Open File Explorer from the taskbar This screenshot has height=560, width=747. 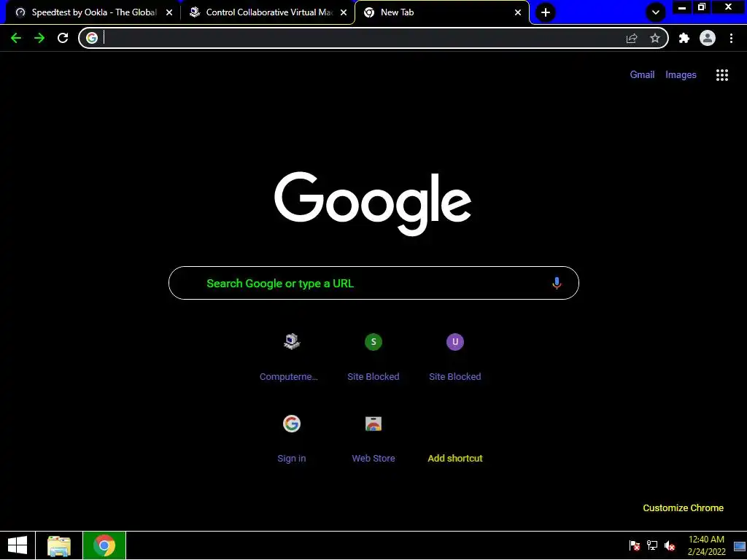click(x=59, y=545)
